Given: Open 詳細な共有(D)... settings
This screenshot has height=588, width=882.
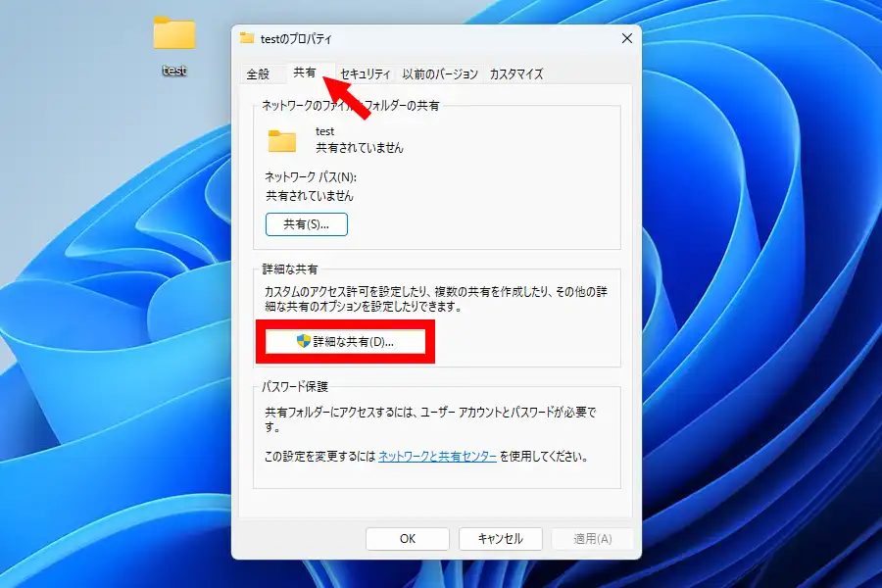Looking at the screenshot, I should pyautogui.click(x=345, y=342).
